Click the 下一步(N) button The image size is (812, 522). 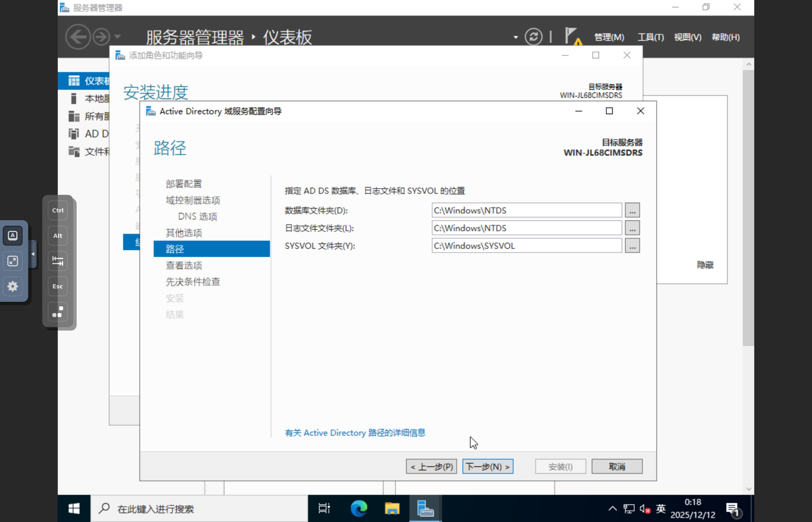(487, 467)
